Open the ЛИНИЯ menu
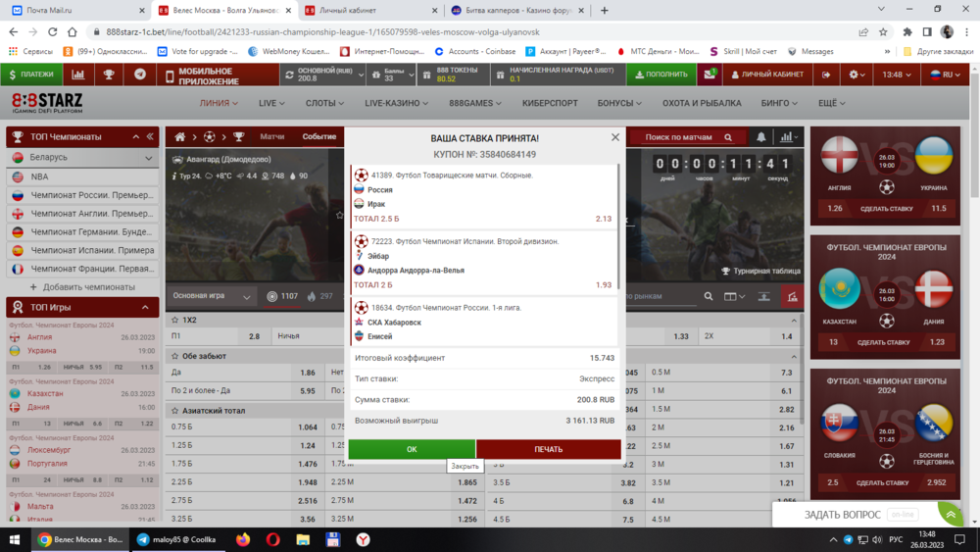The image size is (980, 552). (x=219, y=103)
